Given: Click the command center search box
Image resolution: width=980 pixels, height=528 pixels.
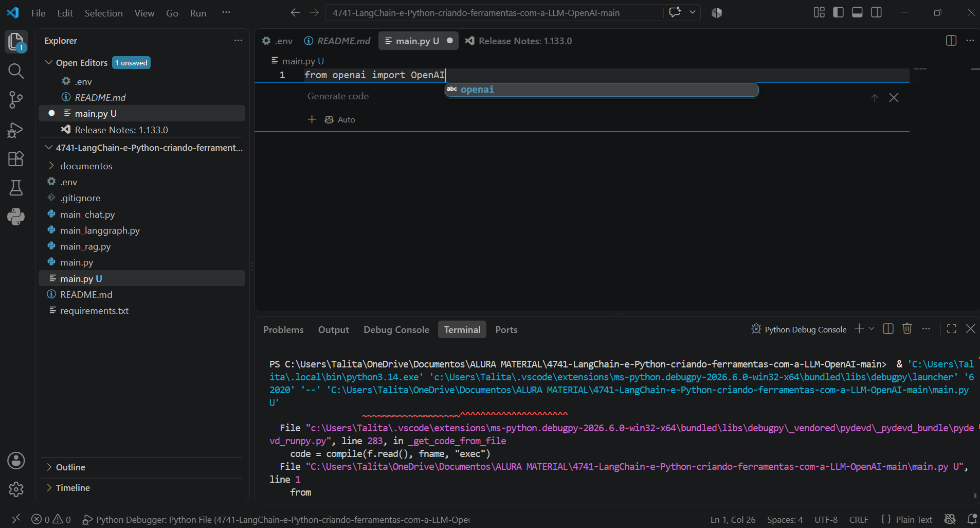Looking at the screenshot, I should pos(494,12).
